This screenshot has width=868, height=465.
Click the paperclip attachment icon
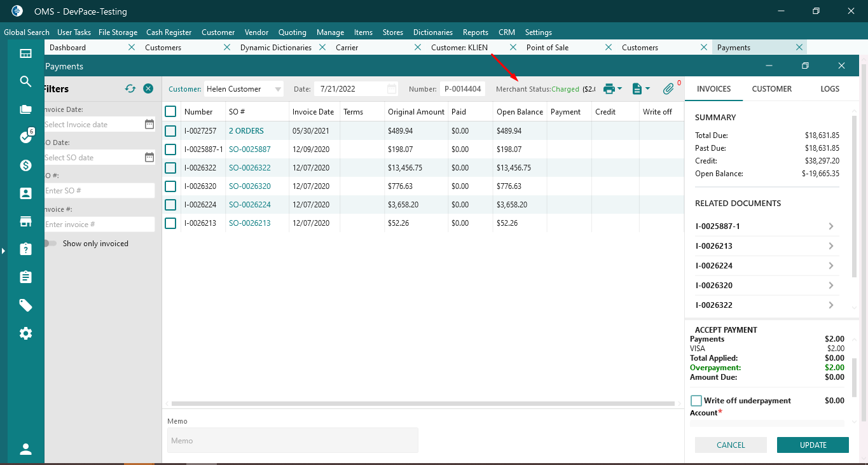(x=668, y=89)
